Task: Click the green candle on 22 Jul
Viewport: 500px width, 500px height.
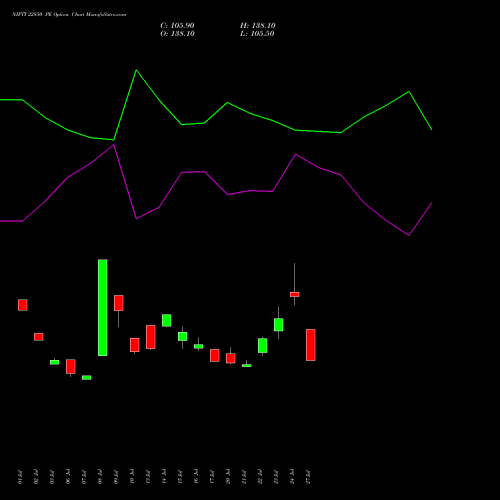Action: (263, 346)
